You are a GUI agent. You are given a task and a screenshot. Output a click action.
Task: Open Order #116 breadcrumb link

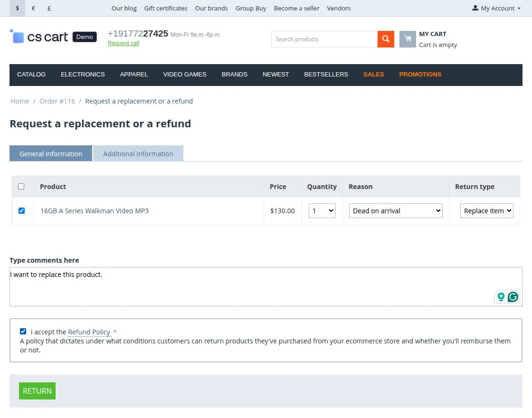(x=57, y=101)
